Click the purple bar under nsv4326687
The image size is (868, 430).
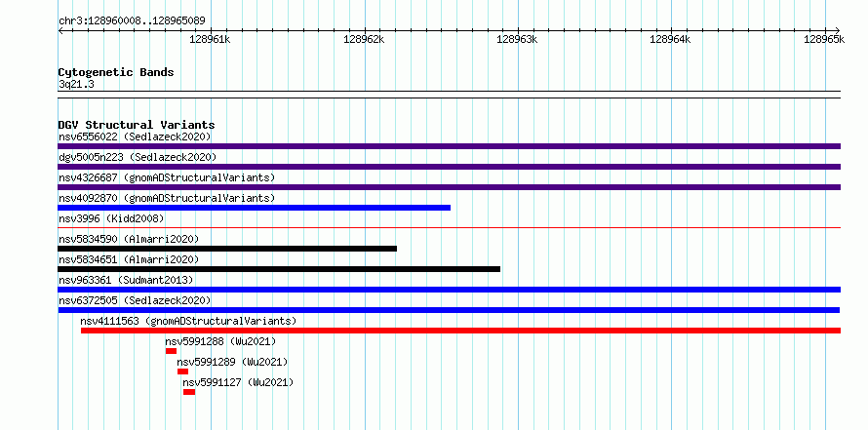449,187
